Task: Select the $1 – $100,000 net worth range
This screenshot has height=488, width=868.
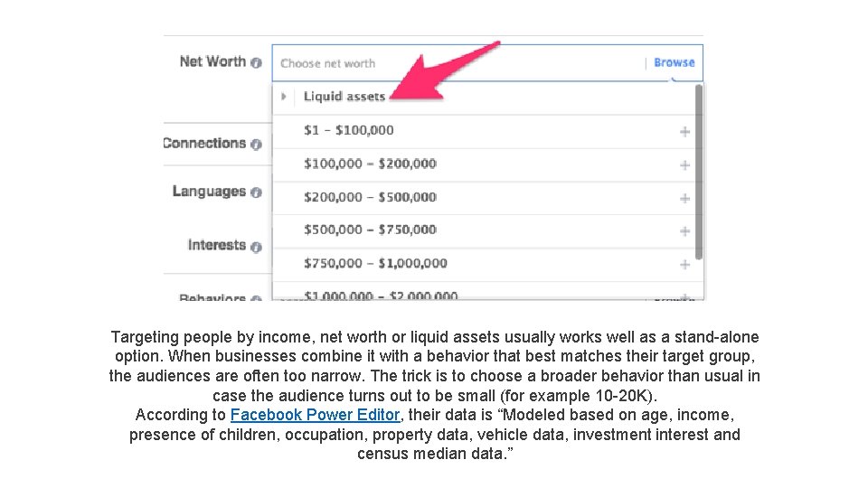Action: [x=349, y=130]
